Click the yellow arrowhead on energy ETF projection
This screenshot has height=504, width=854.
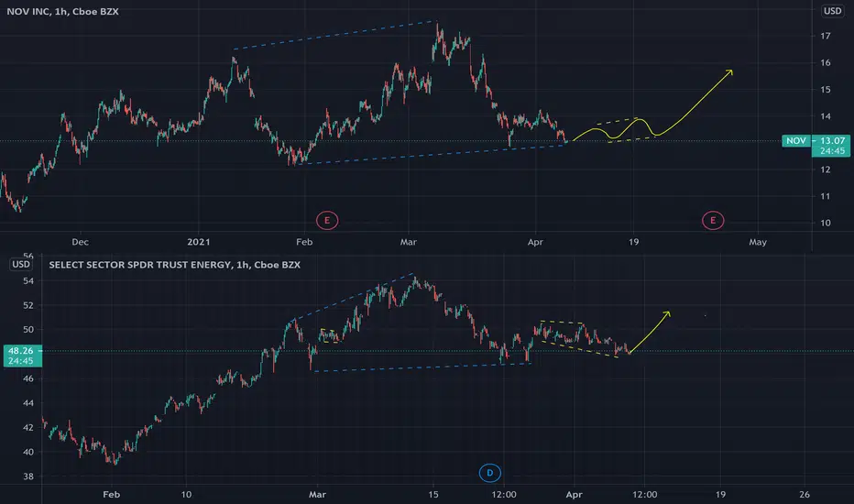666,314
